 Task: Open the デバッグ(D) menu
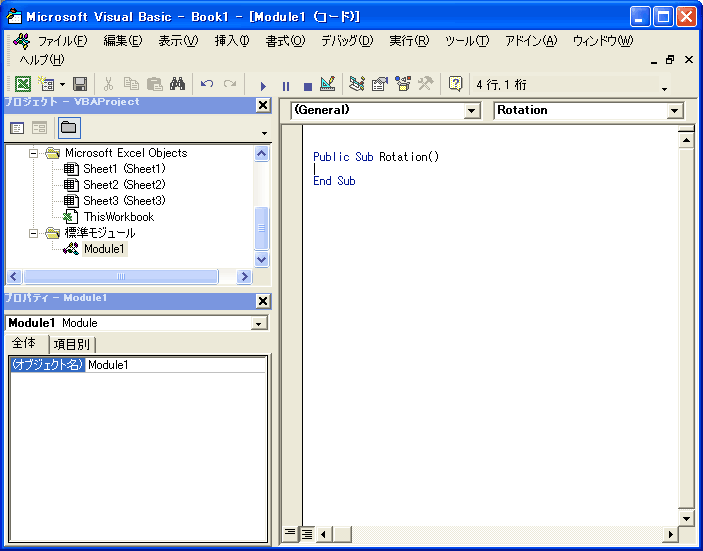point(347,41)
